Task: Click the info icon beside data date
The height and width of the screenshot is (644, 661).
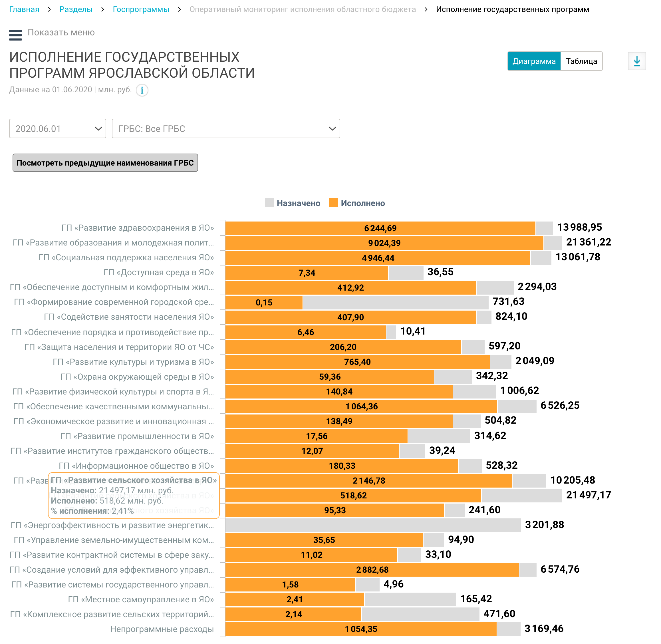Action: 142,90
